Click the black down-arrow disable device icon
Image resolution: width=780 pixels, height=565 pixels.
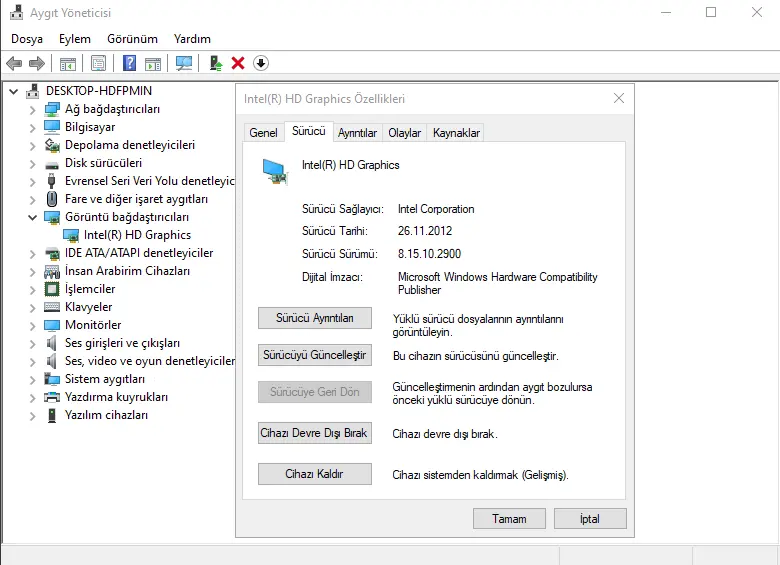tap(261, 63)
